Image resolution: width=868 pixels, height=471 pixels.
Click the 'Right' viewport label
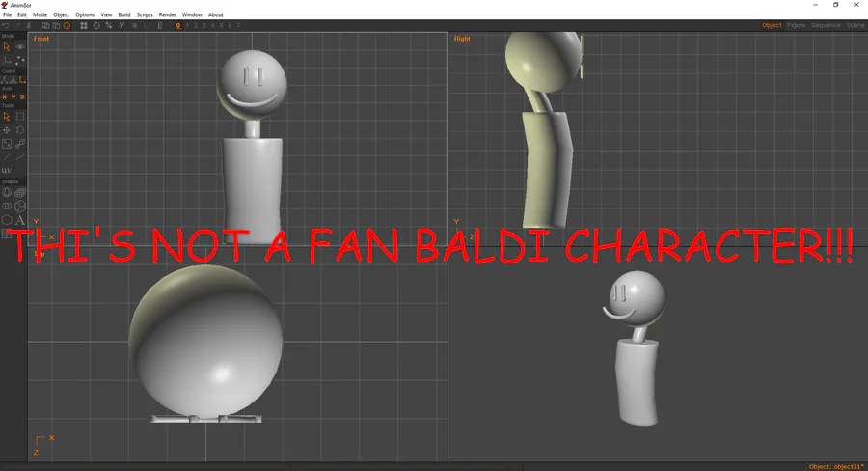[x=462, y=39]
